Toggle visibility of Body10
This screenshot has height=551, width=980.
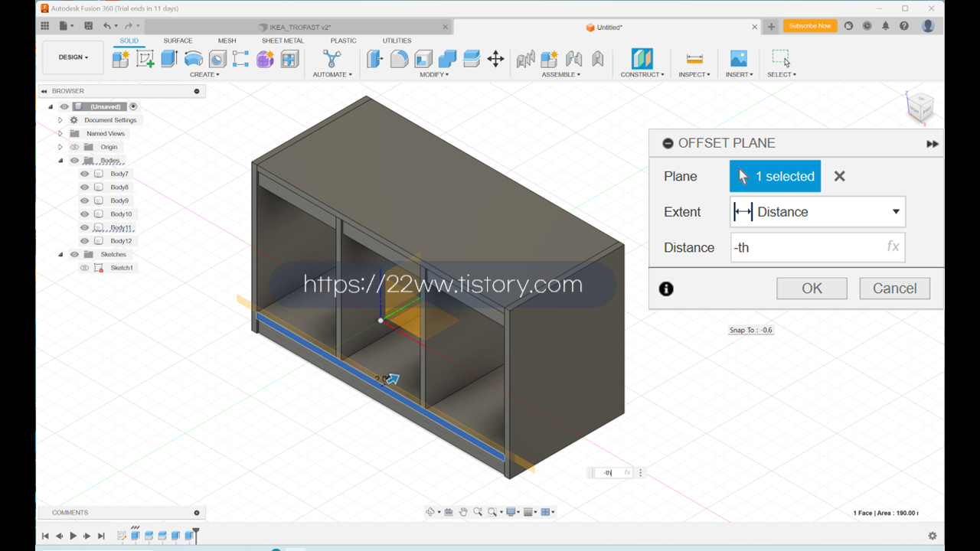pos(85,214)
